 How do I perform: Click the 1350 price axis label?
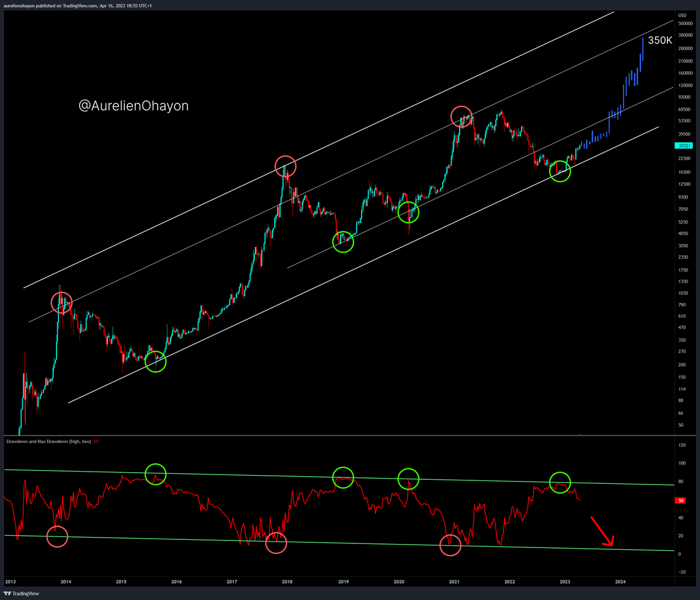pyautogui.click(x=683, y=281)
